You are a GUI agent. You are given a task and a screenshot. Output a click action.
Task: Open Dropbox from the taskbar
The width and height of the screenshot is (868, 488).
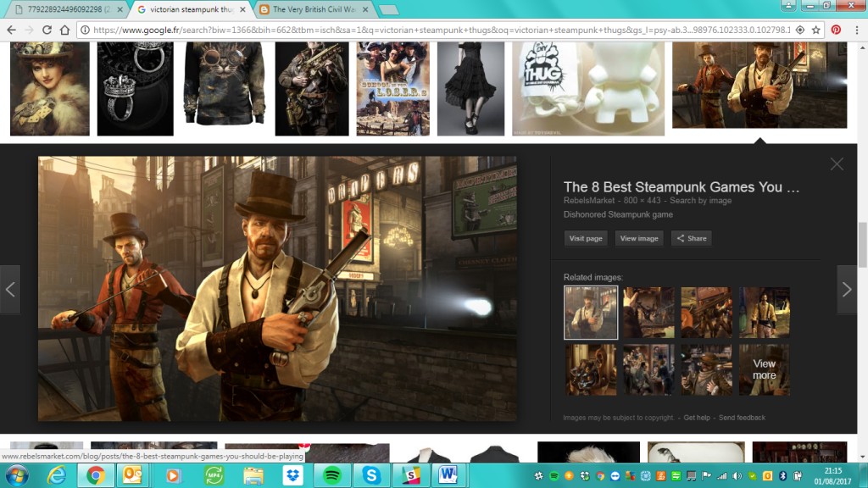292,475
